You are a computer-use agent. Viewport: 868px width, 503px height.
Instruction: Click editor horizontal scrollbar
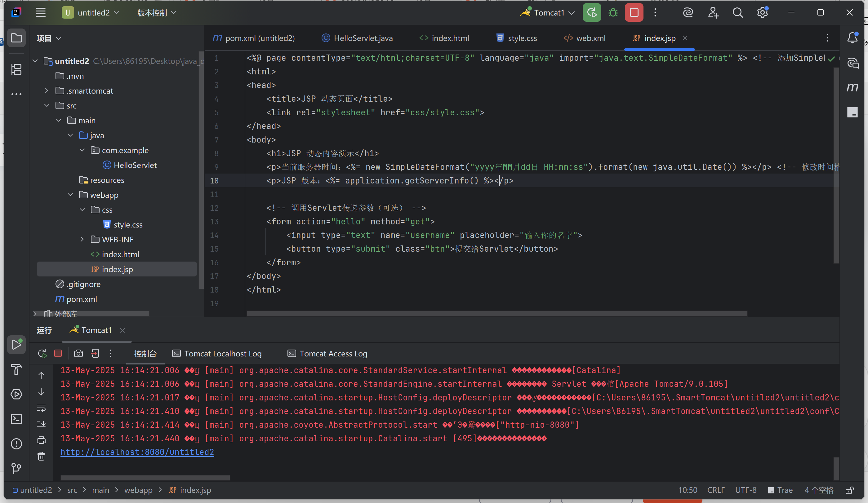point(497,314)
